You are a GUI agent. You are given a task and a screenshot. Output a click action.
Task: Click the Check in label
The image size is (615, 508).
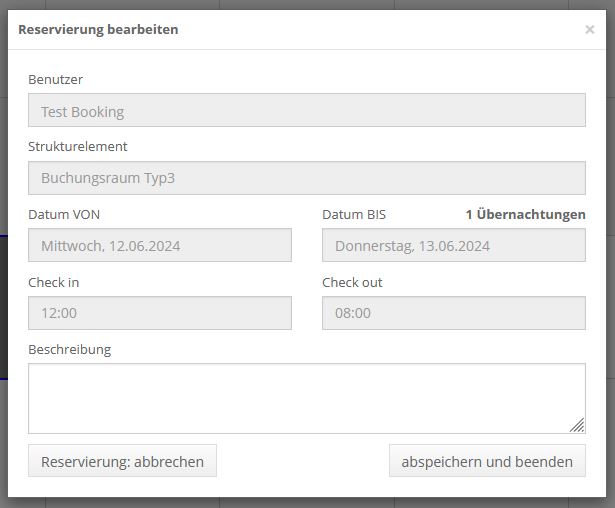click(x=54, y=282)
